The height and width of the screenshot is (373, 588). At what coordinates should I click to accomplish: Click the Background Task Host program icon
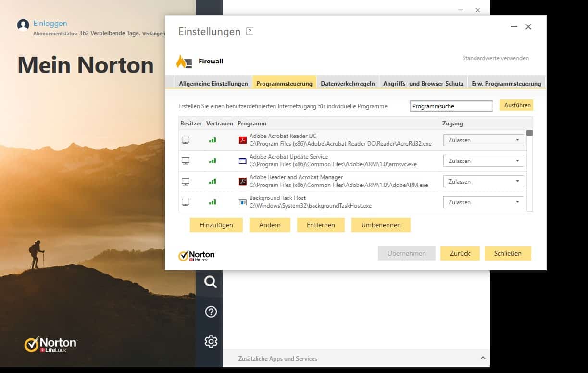pyautogui.click(x=243, y=202)
